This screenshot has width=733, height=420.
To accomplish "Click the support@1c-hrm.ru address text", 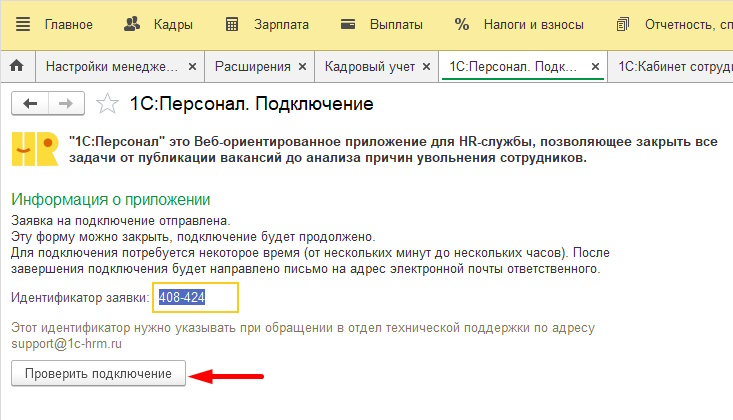I will click(x=66, y=344).
